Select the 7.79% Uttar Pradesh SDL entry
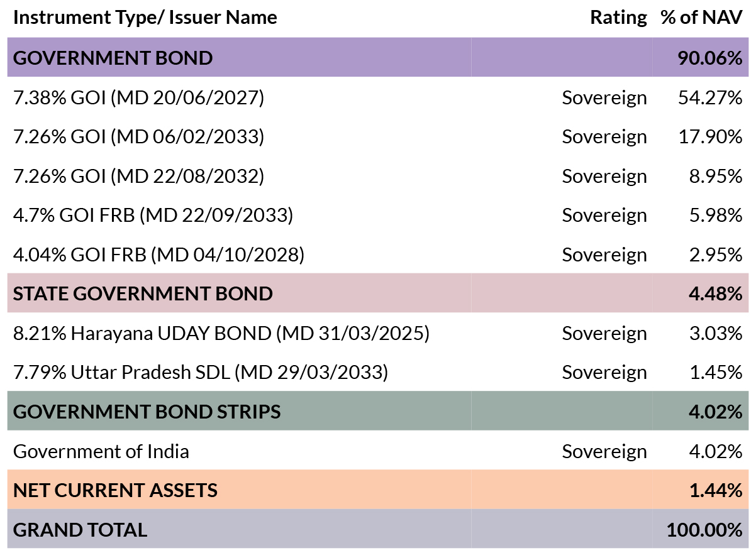This screenshot has width=756, height=553. click(377, 372)
